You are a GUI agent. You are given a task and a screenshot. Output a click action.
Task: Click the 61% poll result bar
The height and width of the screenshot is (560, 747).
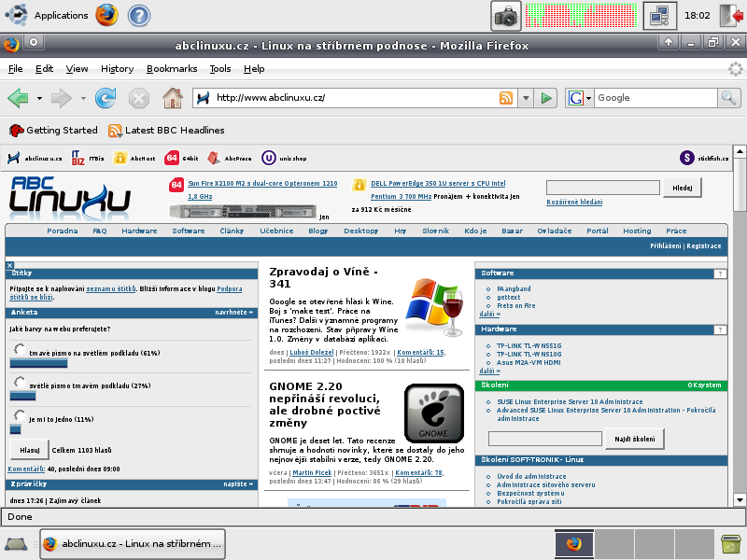tap(38, 364)
